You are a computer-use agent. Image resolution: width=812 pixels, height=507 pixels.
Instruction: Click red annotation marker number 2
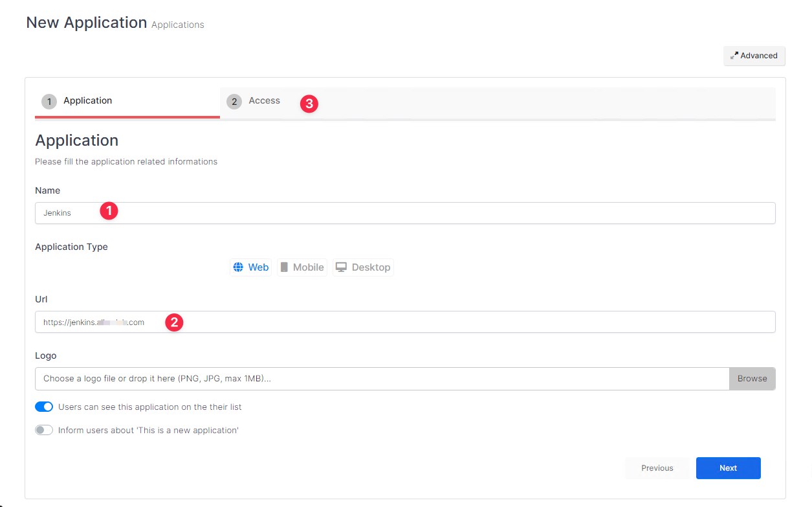(x=174, y=322)
